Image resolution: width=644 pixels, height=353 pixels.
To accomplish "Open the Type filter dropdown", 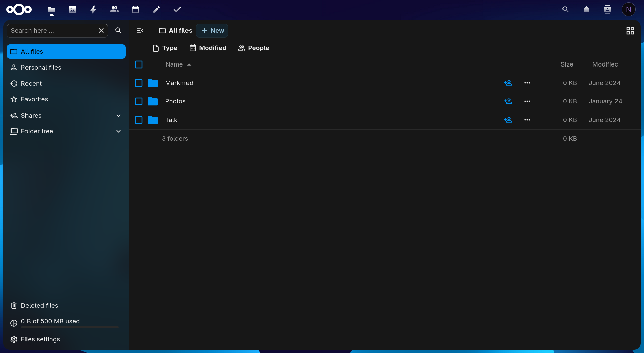I will 165,48.
